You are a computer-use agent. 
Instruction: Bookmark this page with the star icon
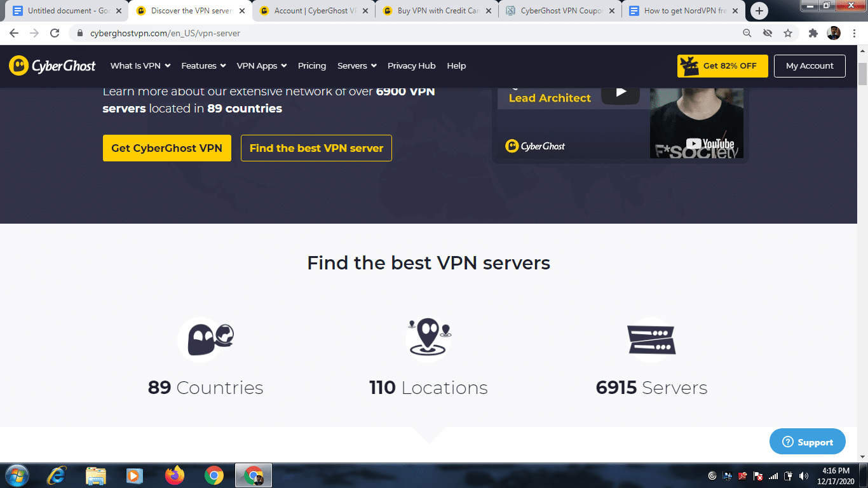click(788, 33)
